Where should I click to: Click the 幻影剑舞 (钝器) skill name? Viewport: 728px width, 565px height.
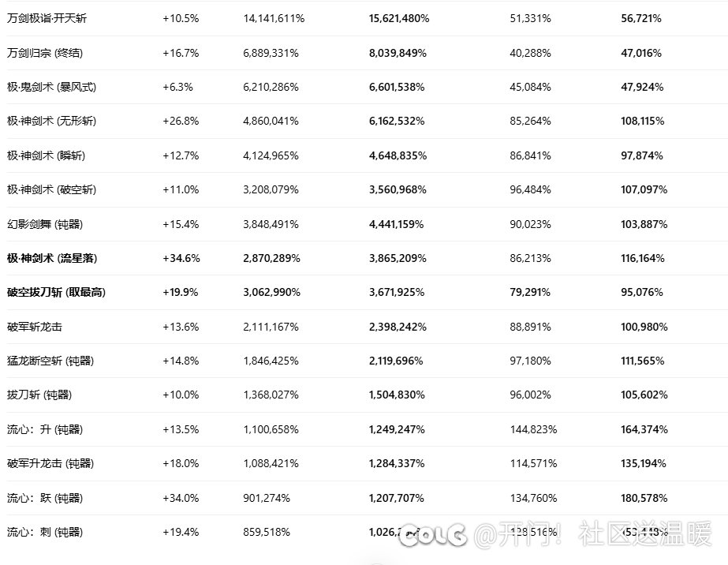coord(44,224)
